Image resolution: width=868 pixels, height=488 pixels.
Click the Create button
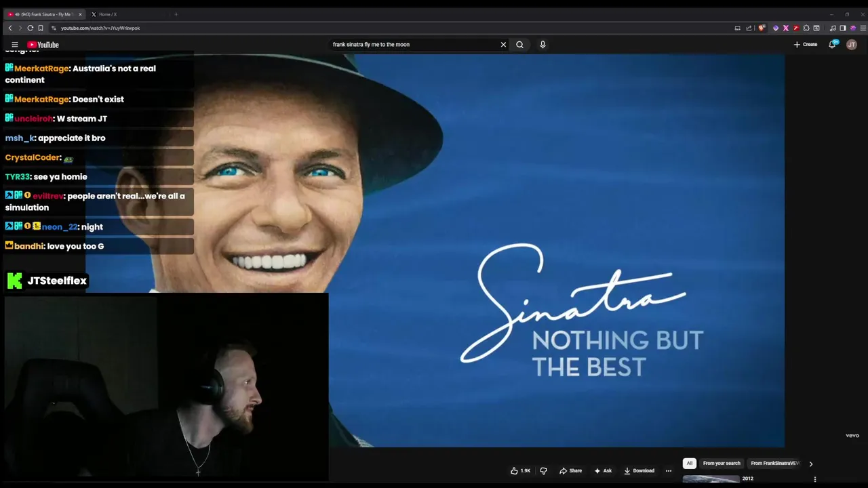(806, 45)
